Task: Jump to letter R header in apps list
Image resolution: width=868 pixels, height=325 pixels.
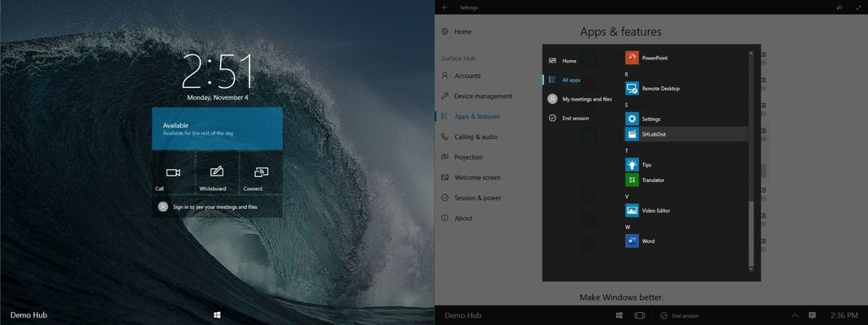Action: (627, 74)
